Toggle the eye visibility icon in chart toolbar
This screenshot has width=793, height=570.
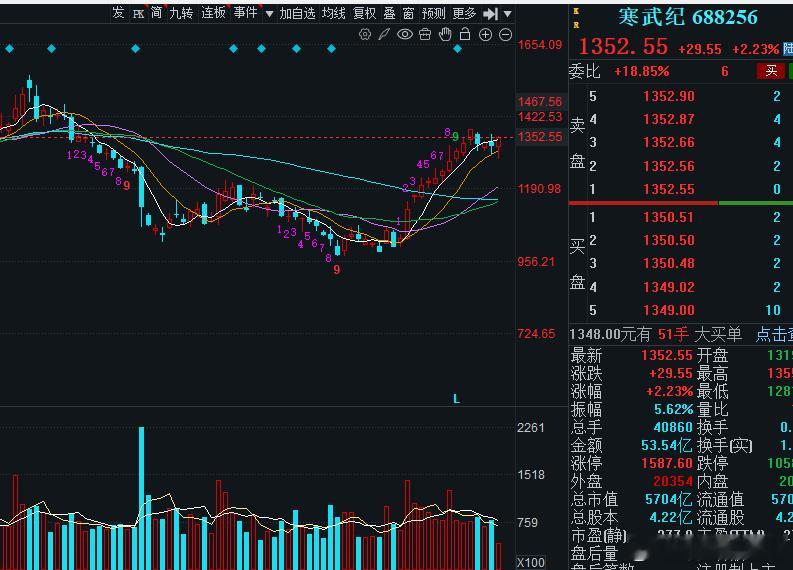coord(405,34)
